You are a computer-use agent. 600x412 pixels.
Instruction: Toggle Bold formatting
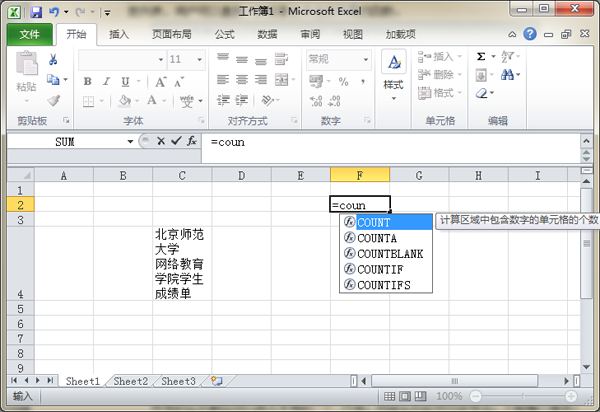click(x=88, y=81)
